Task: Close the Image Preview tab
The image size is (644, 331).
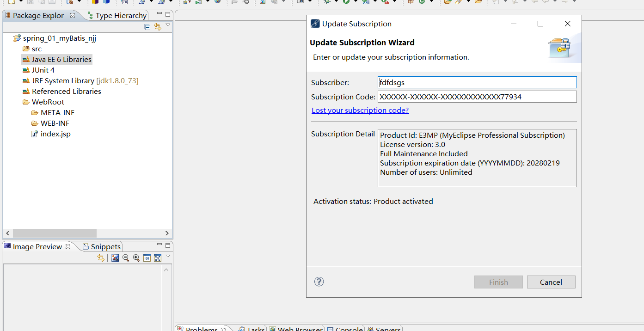Action: point(68,246)
